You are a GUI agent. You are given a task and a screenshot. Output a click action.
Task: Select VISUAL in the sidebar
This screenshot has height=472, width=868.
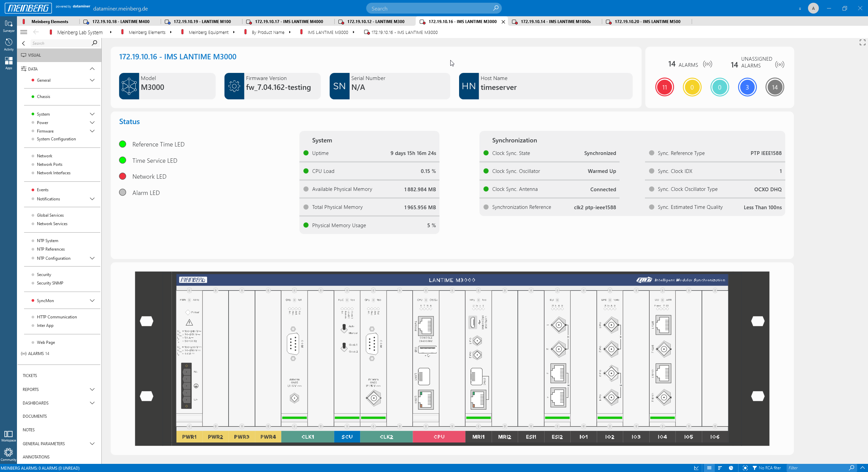click(59, 55)
